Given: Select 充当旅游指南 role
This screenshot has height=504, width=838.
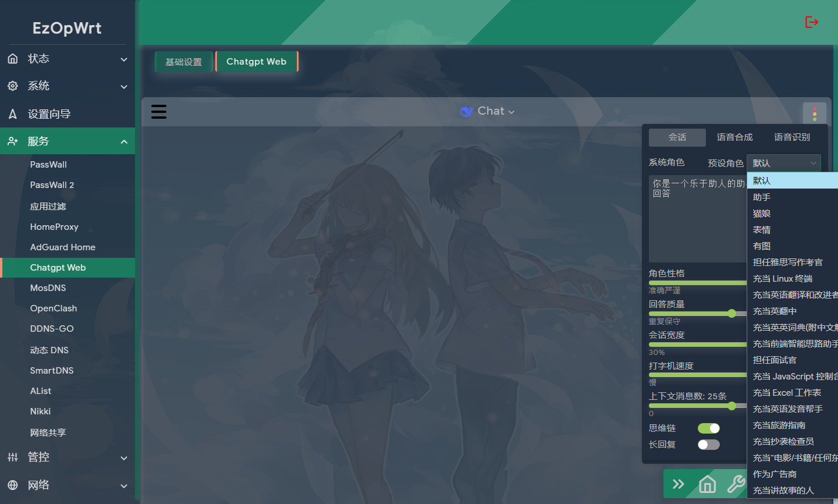Looking at the screenshot, I should click(x=793, y=425).
